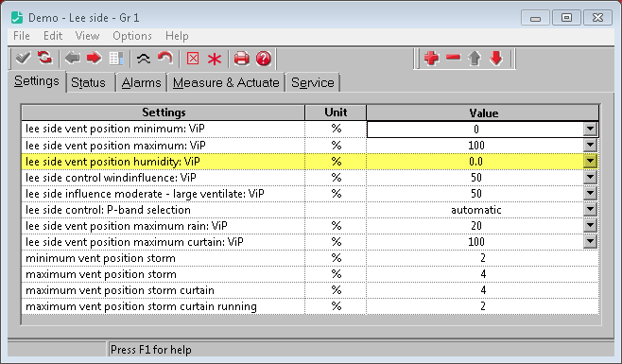Click the Unit column header

(x=336, y=113)
